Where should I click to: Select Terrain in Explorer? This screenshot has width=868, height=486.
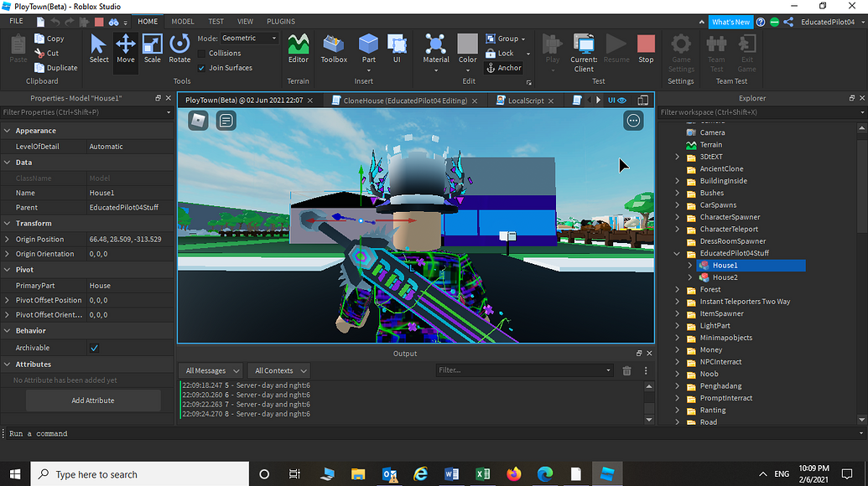(711, 145)
